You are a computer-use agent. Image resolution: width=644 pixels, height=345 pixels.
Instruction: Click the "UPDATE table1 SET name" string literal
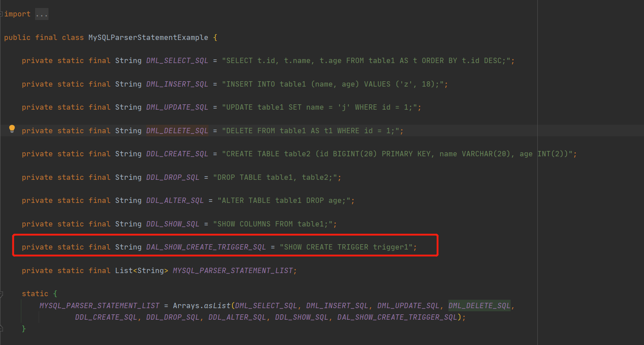(x=319, y=107)
